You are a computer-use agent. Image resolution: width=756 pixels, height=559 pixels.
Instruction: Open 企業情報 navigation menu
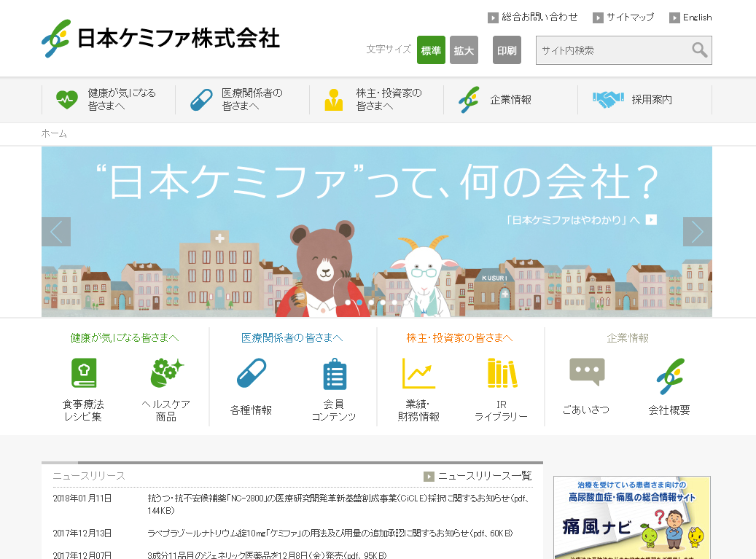(510, 100)
